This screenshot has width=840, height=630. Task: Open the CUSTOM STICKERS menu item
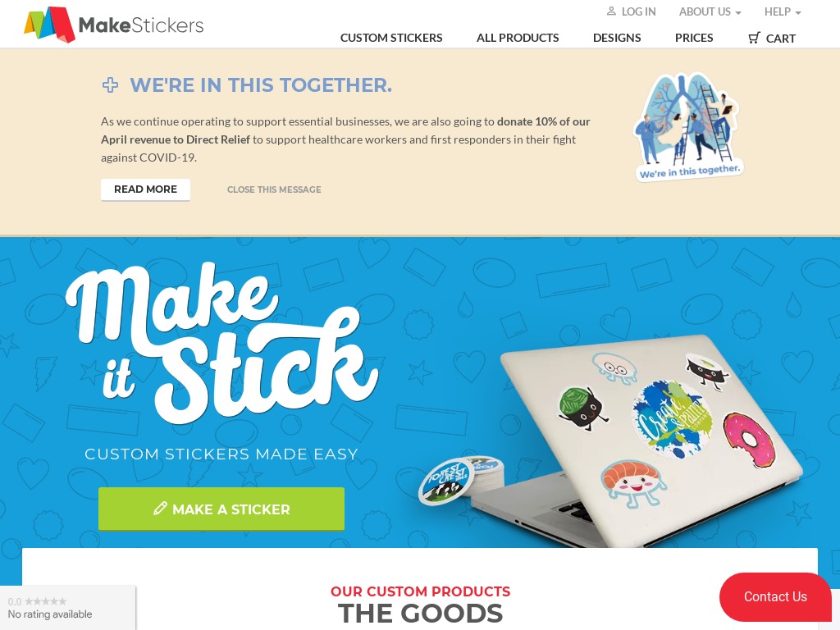pyautogui.click(x=391, y=38)
